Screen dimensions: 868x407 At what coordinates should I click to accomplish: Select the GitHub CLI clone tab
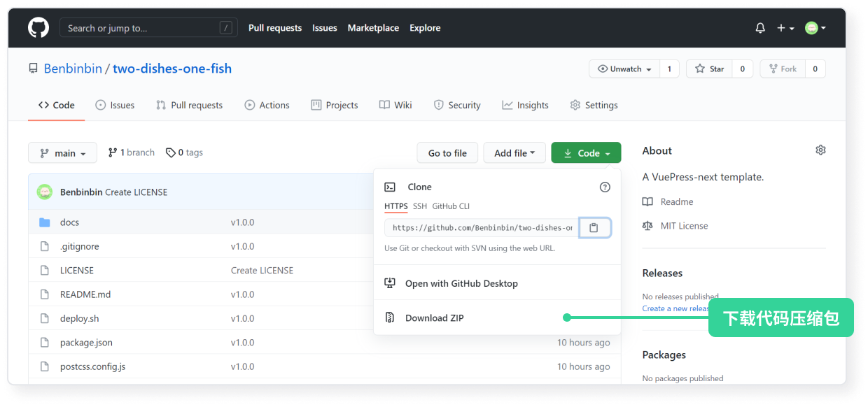pos(451,206)
